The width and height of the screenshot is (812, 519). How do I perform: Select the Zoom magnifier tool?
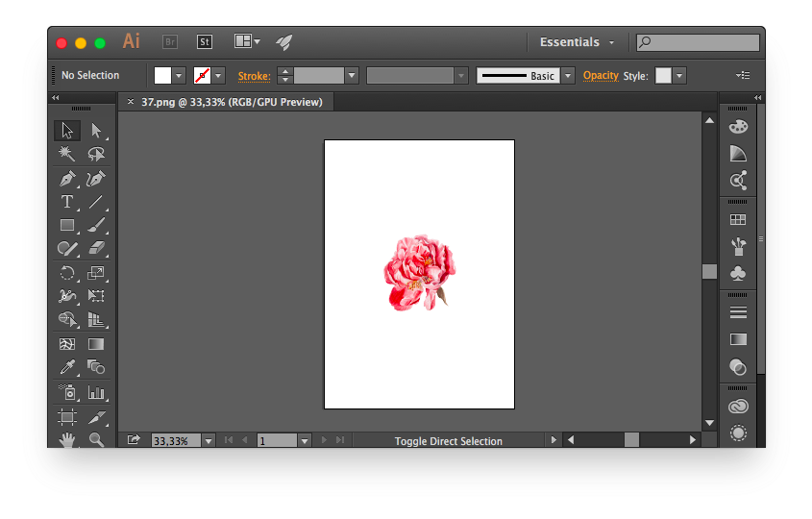(96, 440)
